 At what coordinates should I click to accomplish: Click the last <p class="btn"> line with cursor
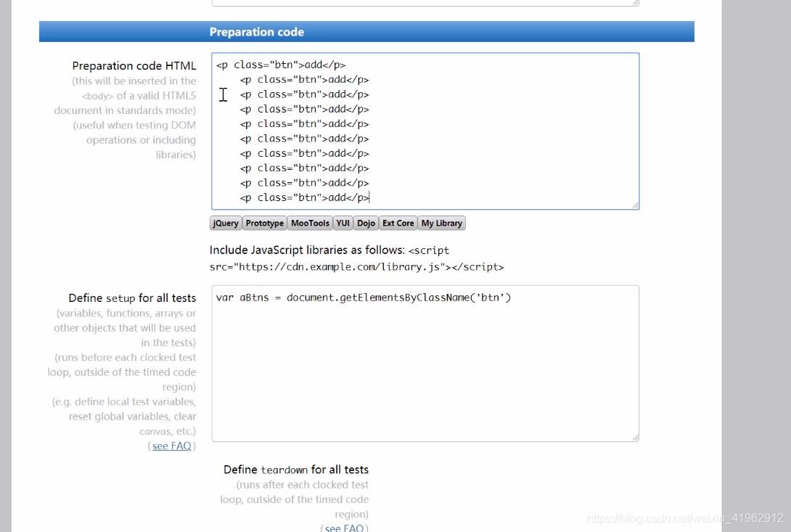click(305, 198)
